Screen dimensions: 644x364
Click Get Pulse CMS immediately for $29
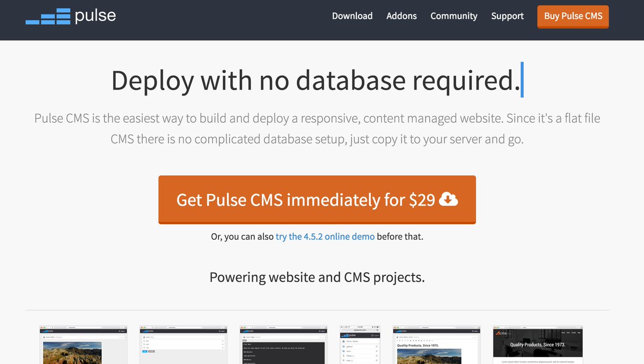(317, 199)
